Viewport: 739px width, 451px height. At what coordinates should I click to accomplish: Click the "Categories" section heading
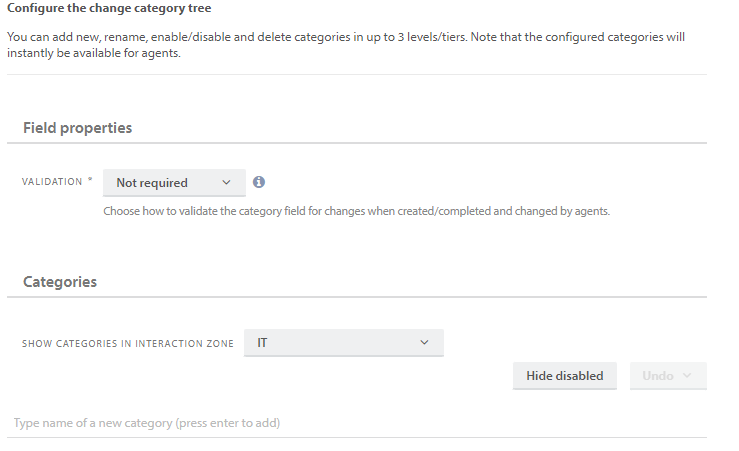(x=60, y=282)
